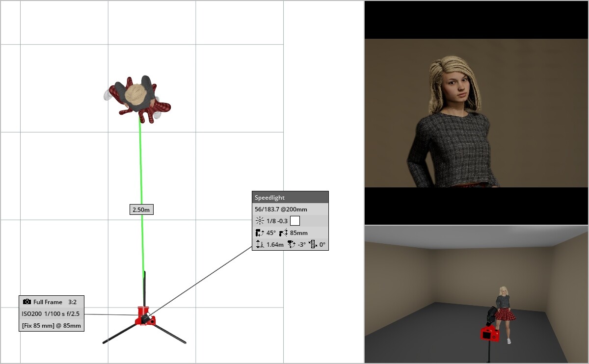Click the f/2.5 aperture value
This screenshot has width=589, height=364.
[72, 313]
